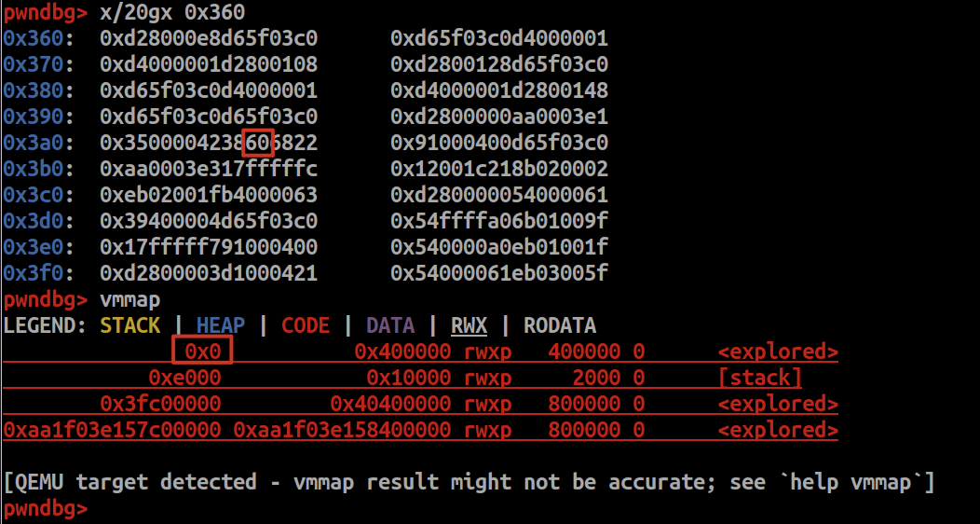The width and height of the screenshot is (980, 524).
Task: Select value 0x91000400d65f03c0
Action: click(499, 144)
